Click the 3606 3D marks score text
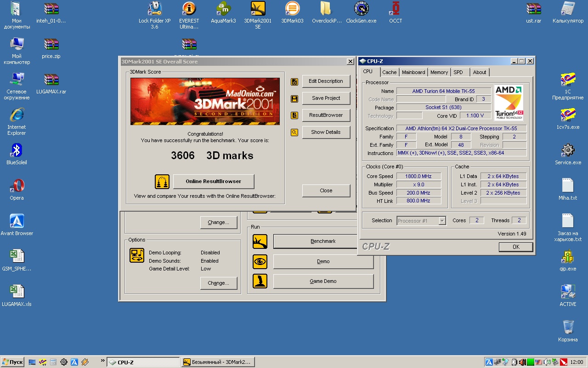The image size is (588, 368). pyautogui.click(x=212, y=155)
